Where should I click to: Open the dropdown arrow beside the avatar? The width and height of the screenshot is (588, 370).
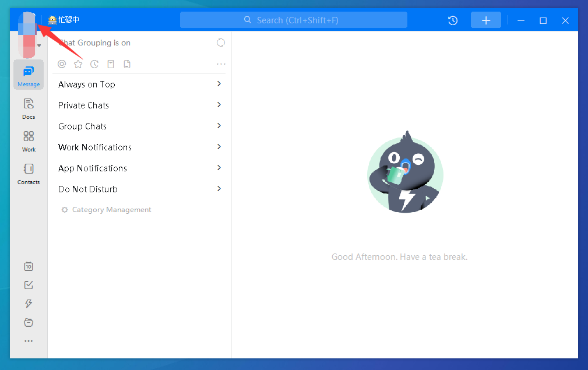pyautogui.click(x=39, y=45)
